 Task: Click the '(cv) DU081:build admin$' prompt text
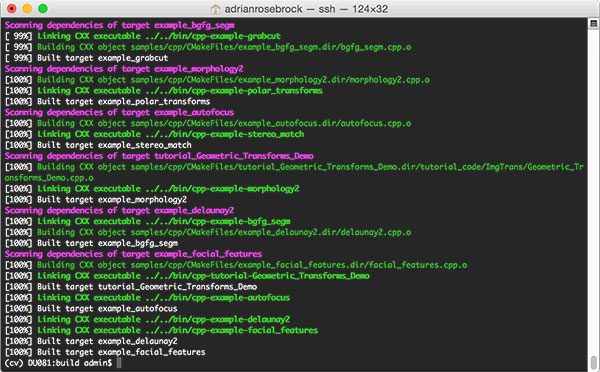[x=59, y=363]
